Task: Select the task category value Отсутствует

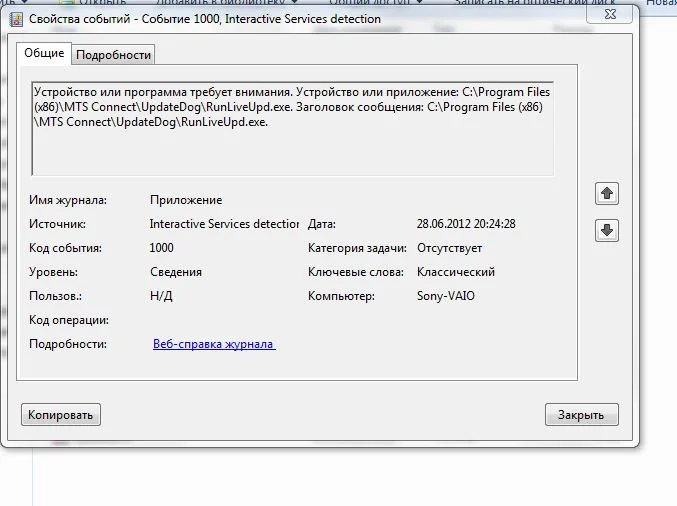Action: [x=449, y=248]
